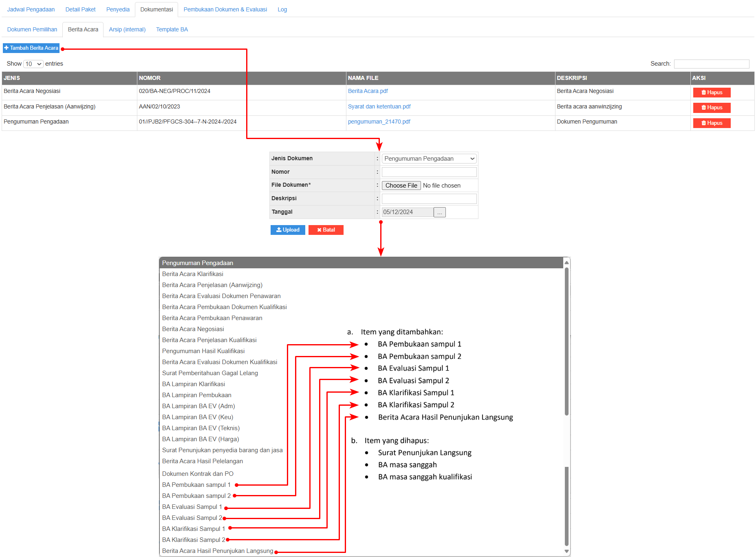Delete the Berita Acara Negosiasi row with Hapus

712,93
